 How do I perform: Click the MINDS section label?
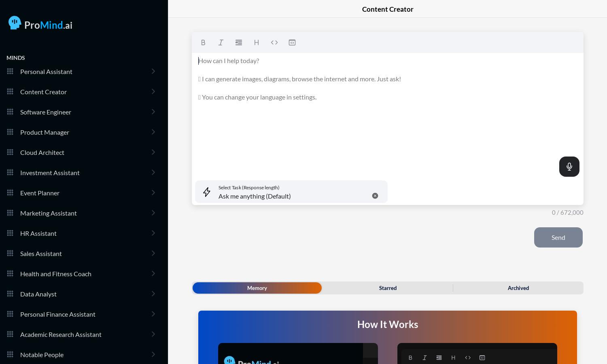click(16, 58)
